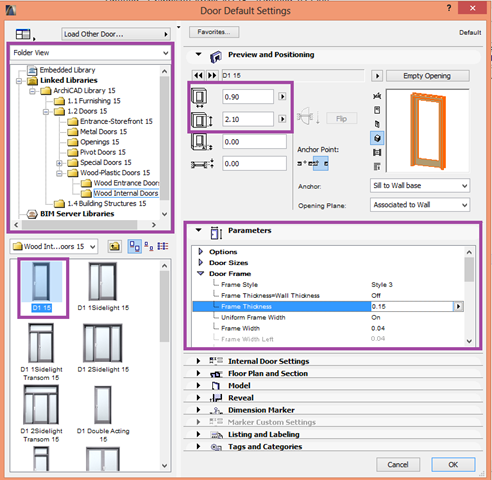Image resolution: width=492 pixels, height=480 pixels.
Task: Click the Empty Opening button
Action: [427, 76]
